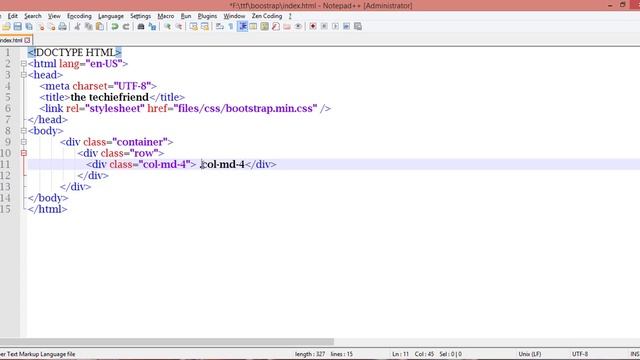The width and height of the screenshot is (640, 360).
Task: Click the Ln : 11 position status field
Action: coord(400,354)
